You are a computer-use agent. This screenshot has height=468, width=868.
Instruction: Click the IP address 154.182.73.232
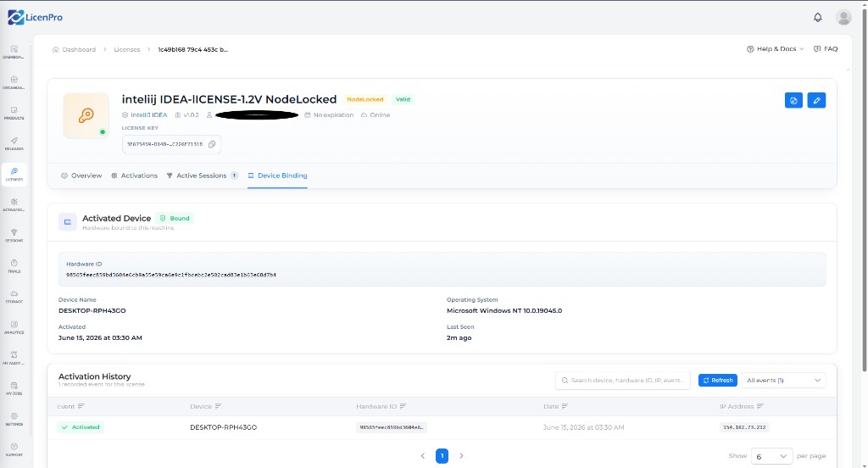[x=744, y=427]
